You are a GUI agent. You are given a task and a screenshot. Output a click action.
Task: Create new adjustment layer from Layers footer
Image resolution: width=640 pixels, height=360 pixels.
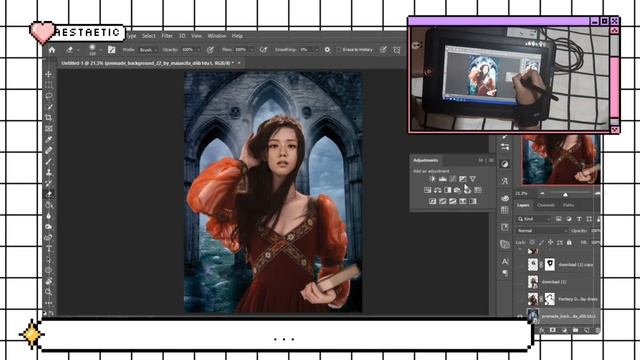pyautogui.click(x=564, y=330)
